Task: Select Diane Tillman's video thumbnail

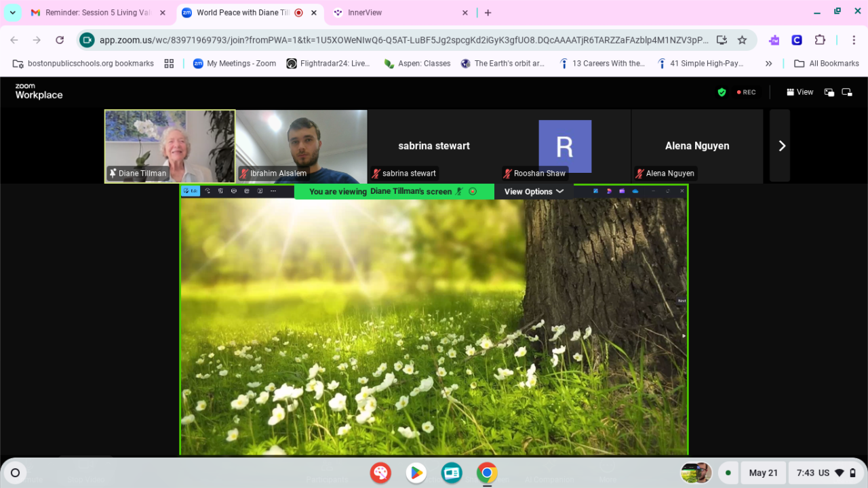Action: click(170, 146)
